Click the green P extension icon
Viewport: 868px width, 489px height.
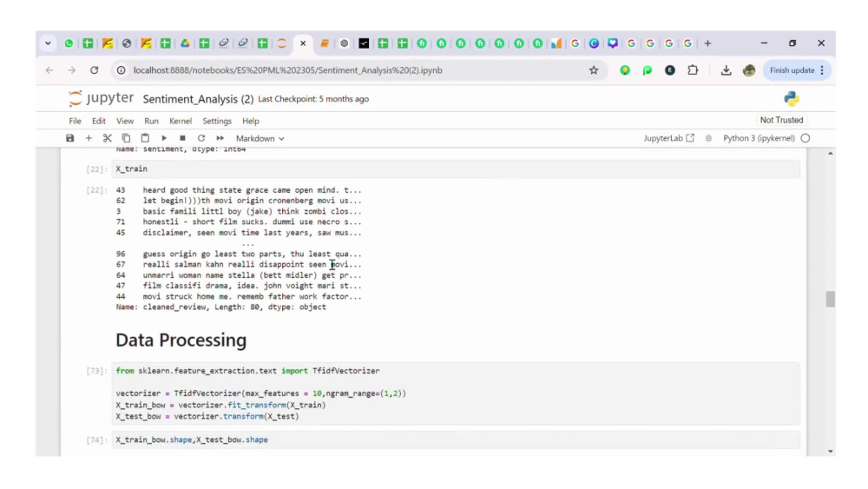(648, 70)
